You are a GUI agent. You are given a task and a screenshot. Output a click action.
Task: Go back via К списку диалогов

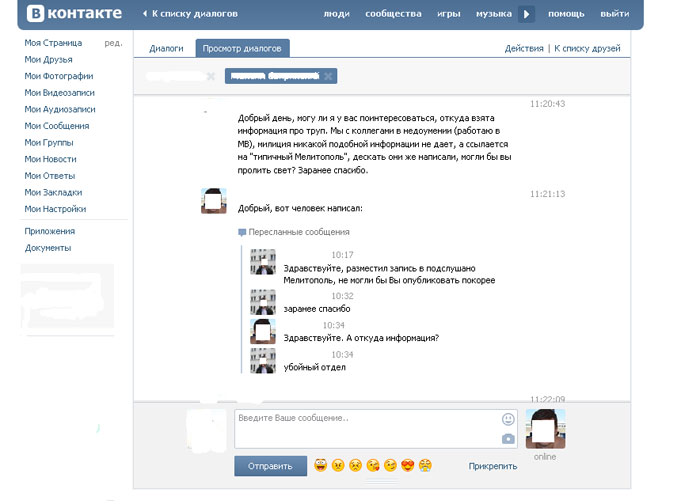[x=195, y=14]
